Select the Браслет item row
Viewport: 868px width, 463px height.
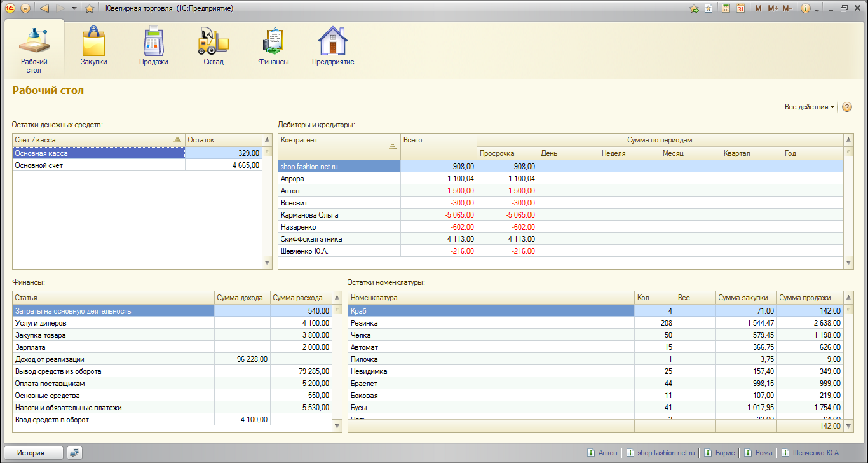595,384
